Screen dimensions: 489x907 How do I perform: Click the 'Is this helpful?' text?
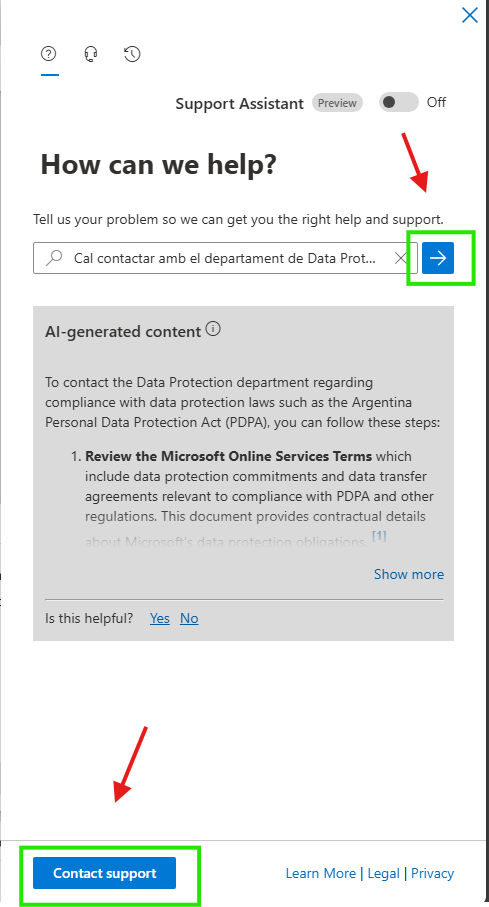[89, 618]
